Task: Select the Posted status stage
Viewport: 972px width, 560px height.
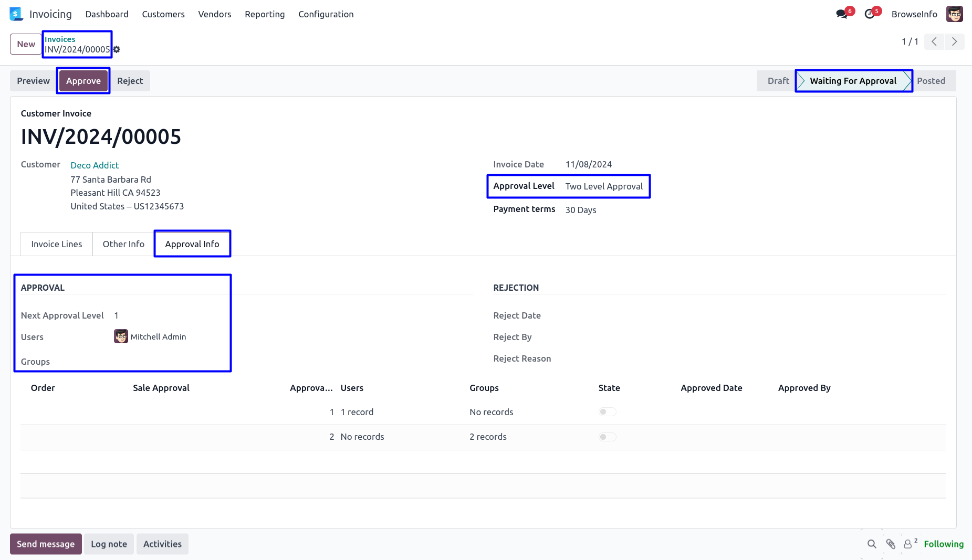Action: (931, 81)
